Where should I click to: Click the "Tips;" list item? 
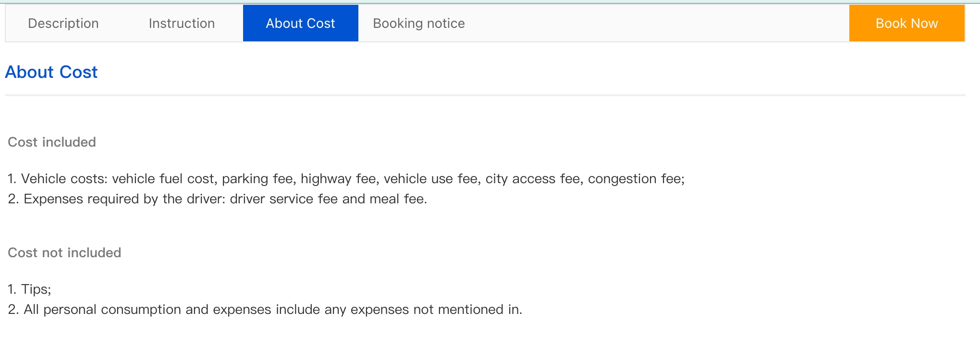click(x=36, y=289)
